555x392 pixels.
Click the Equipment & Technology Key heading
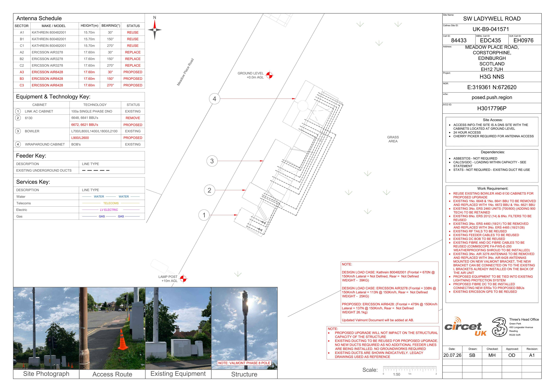53,97
